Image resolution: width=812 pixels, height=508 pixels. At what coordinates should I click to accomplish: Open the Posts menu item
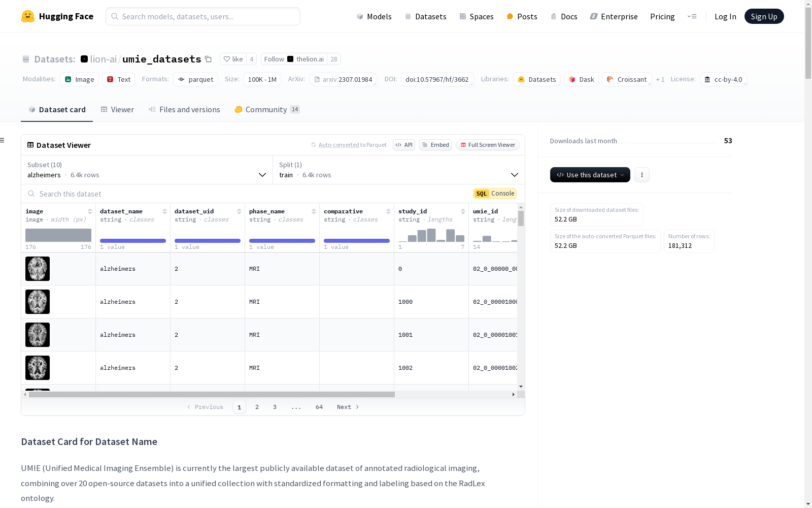point(522,16)
